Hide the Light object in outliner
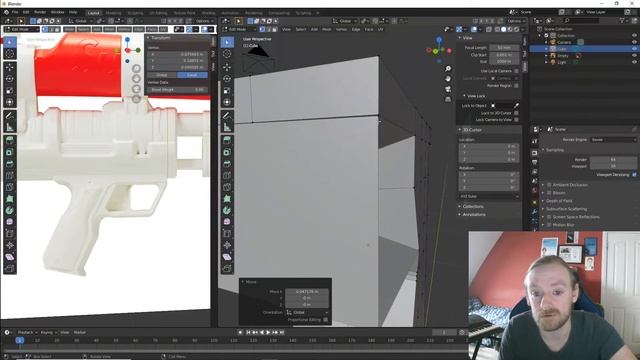640x360 pixels. pyautogui.click(x=634, y=62)
